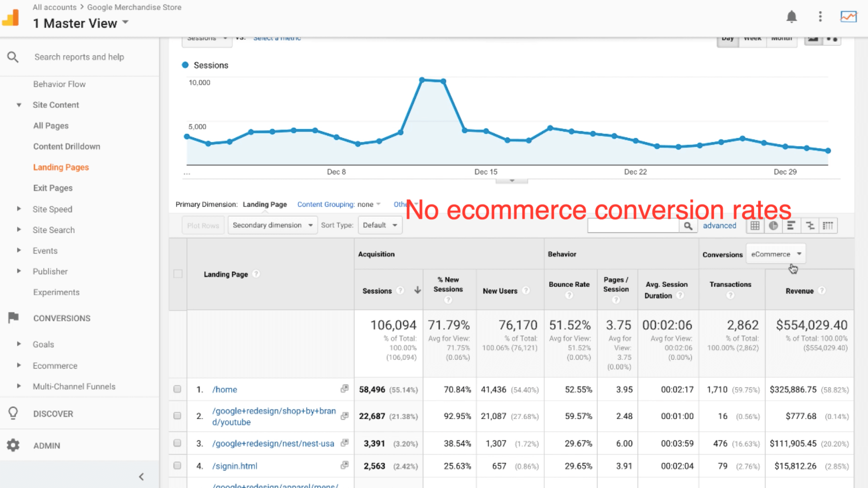Click the advanced search filter link

pos(720,225)
